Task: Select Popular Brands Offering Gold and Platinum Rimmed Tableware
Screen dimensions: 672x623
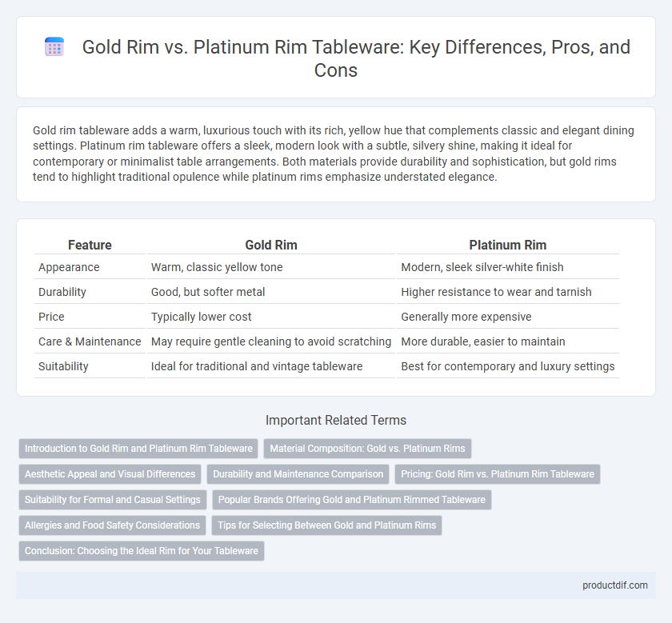Action: 351,500
